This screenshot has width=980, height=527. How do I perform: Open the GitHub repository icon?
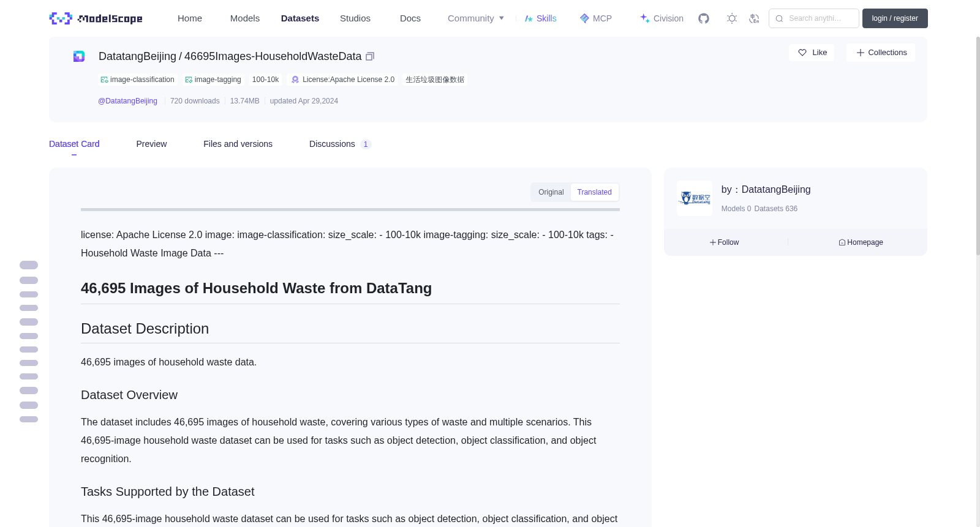coord(704,18)
